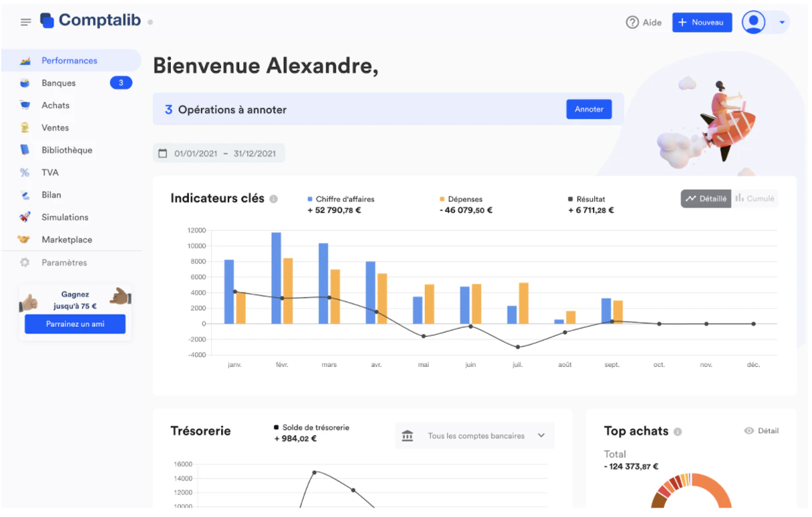Expand the user account dropdown arrow

click(x=782, y=23)
